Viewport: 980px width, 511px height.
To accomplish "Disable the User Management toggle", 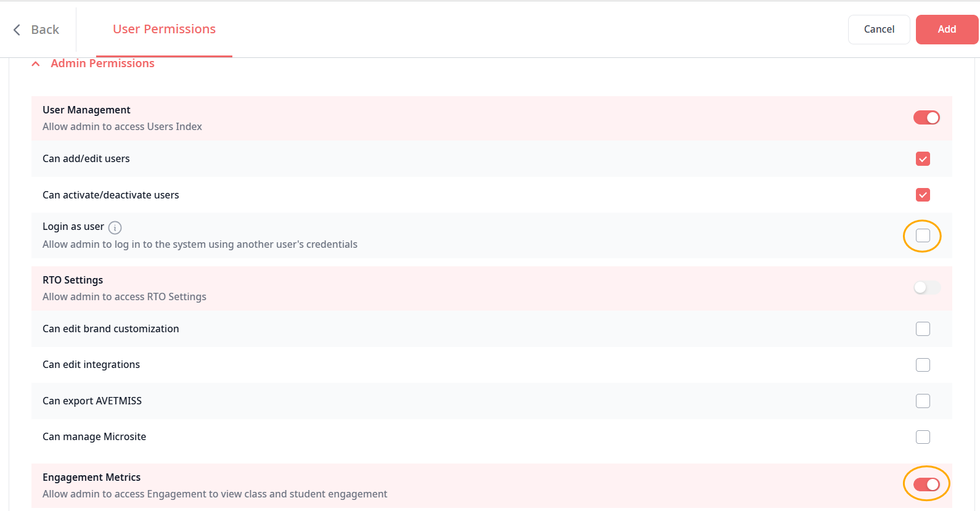I will (926, 118).
